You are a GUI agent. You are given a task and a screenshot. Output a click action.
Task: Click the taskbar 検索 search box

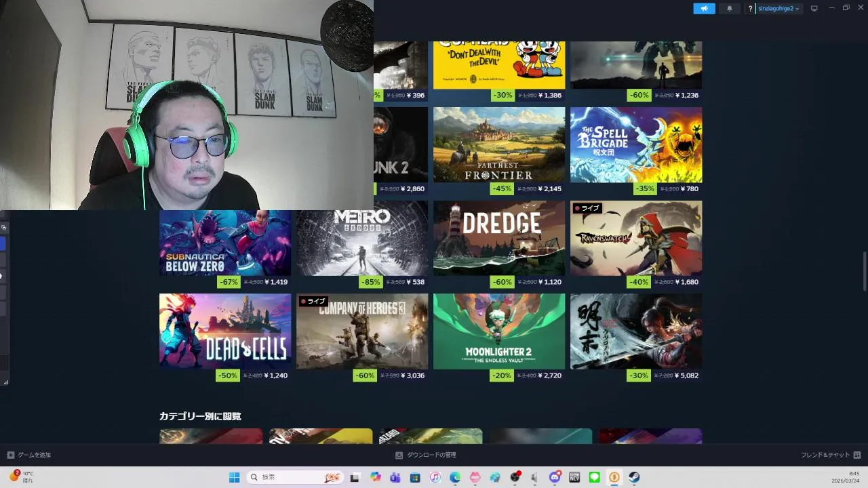click(294, 477)
